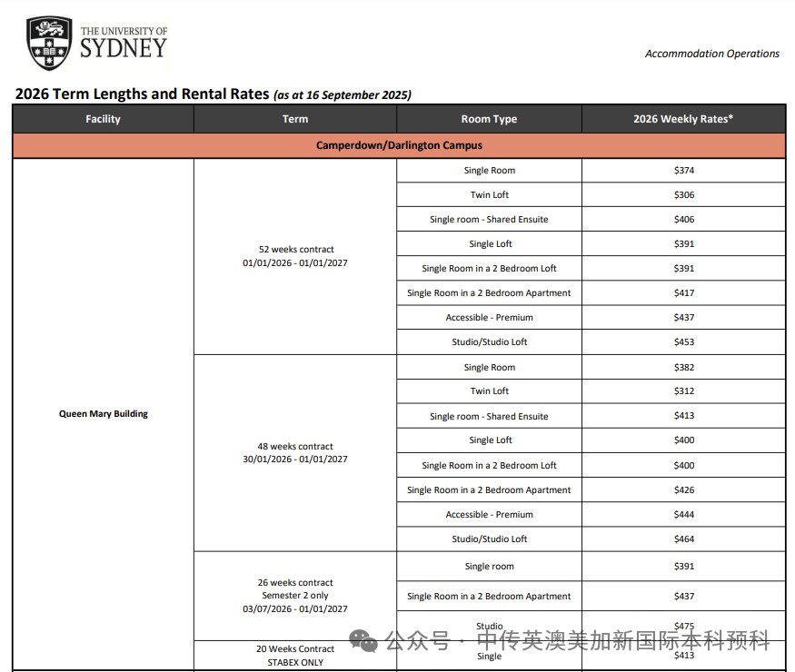Image resolution: width=795 pixels, height=672 pixels.
Task: Click the '26 weeks contract' term label
Action: pos(295,583)
